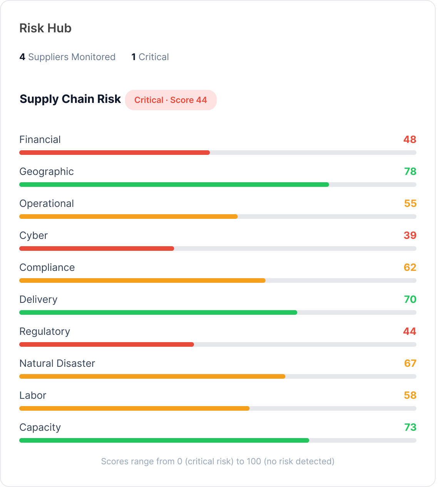
Task: Click the Delivery risk label
Action: tap(38, 299)
